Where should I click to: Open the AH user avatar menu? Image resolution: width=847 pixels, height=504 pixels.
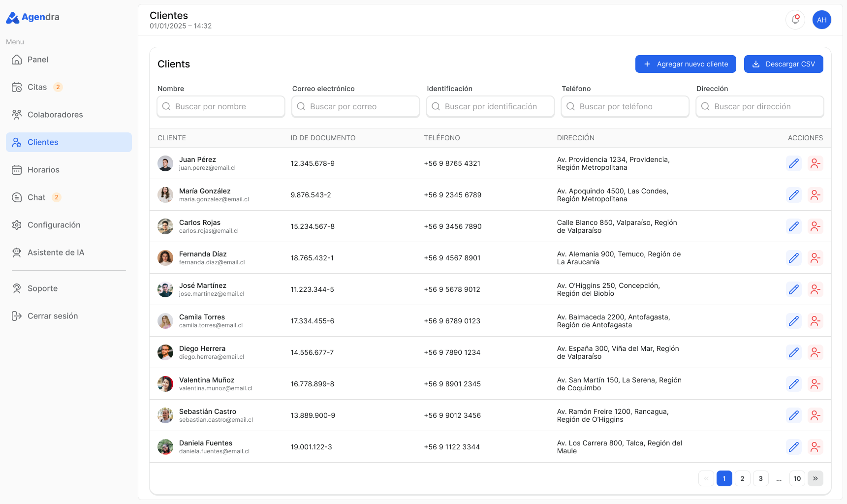(x=822, y=20)
